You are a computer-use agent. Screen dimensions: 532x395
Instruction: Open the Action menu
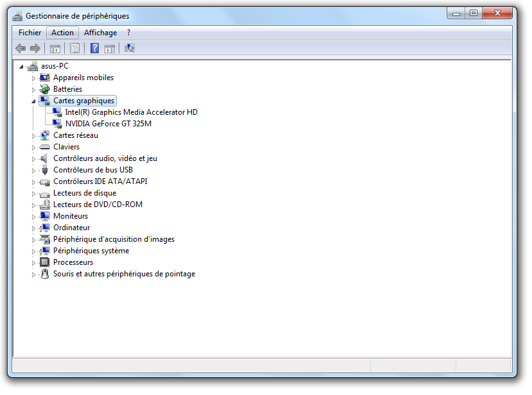pyautogui.click(x=62, y=33)
